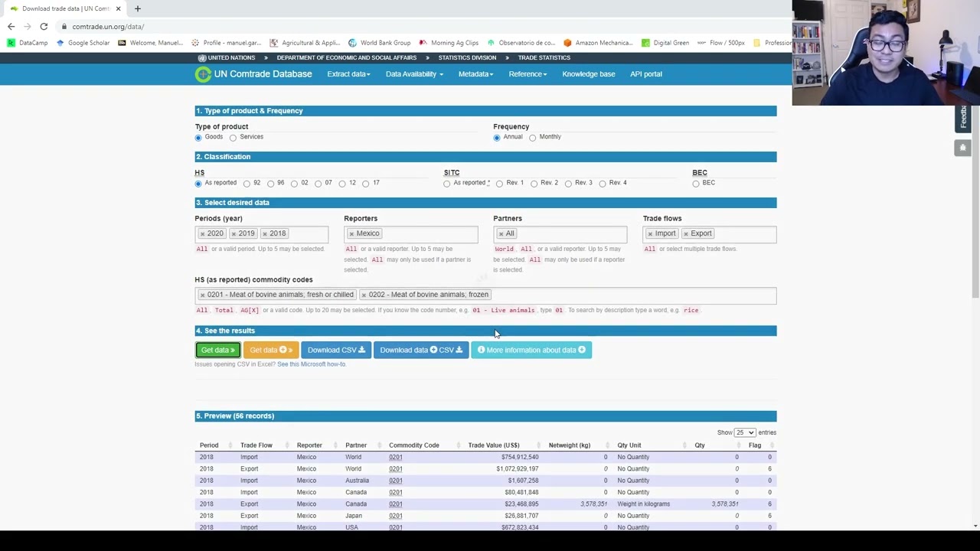
Task: Open the Show 25 entries dropdown
Action: tap(745, 432)
